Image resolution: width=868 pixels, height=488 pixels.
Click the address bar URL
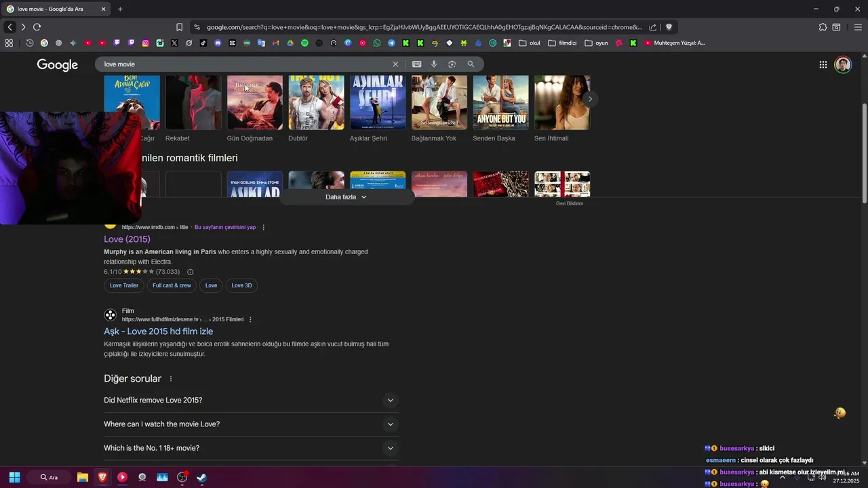point(424,27)
